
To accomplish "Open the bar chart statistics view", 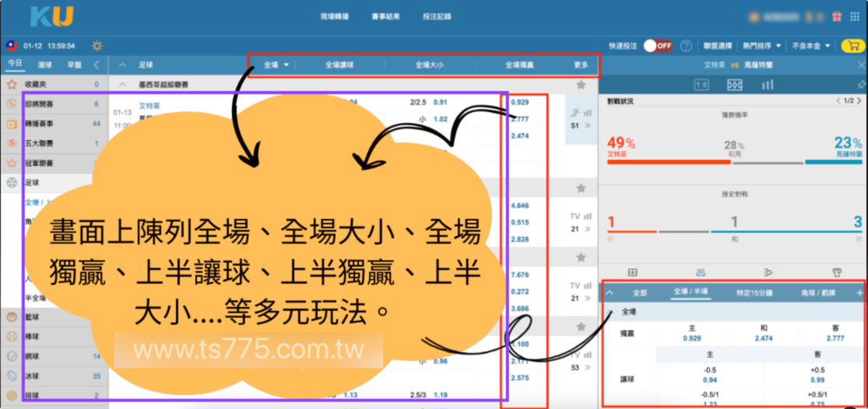I will tap(768, 84).
